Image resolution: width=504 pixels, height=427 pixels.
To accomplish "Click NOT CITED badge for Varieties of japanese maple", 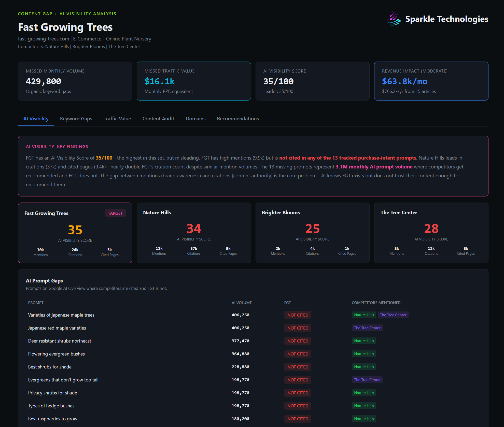I will [298, 315].
